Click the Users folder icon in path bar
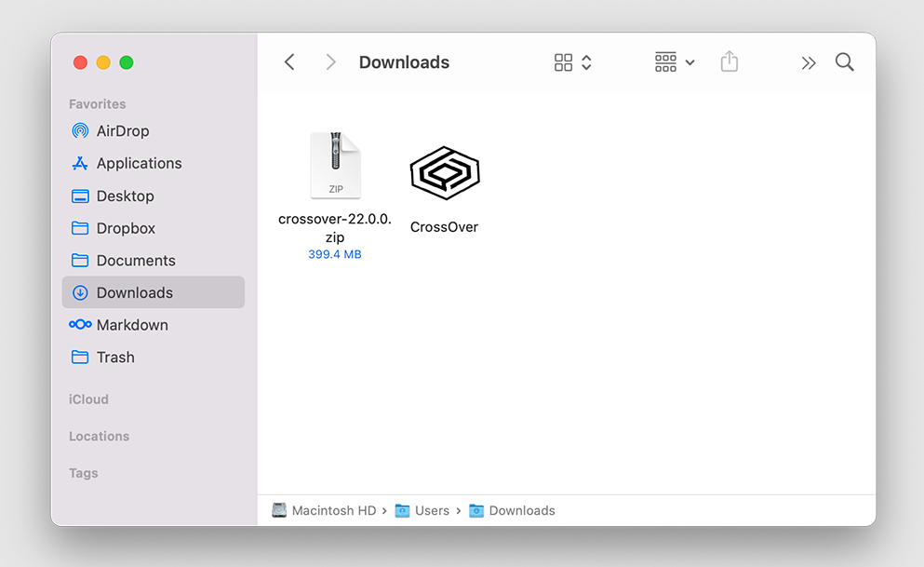 coord(403,510)
